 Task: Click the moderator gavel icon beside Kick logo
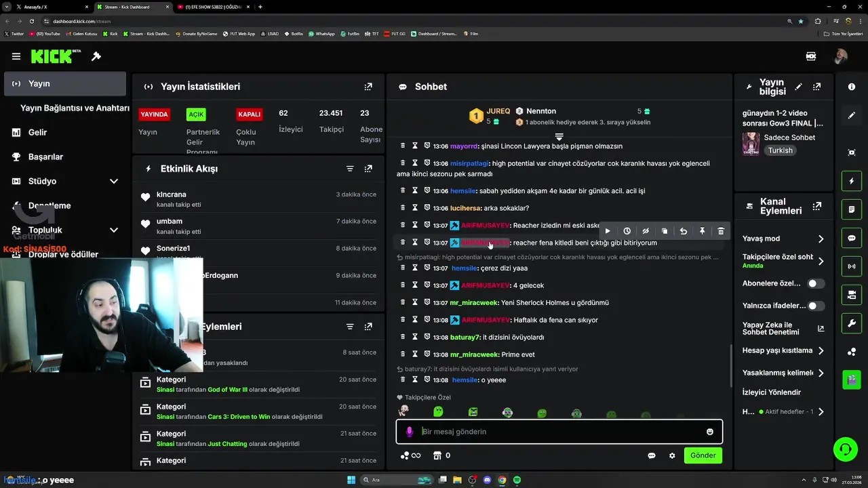tap(96, 56)
